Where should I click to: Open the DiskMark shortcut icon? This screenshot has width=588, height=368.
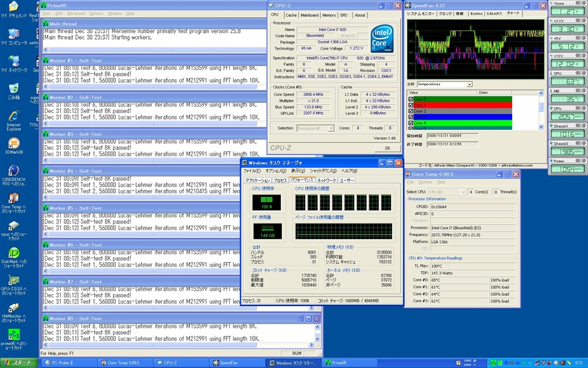tap(14, 253)
